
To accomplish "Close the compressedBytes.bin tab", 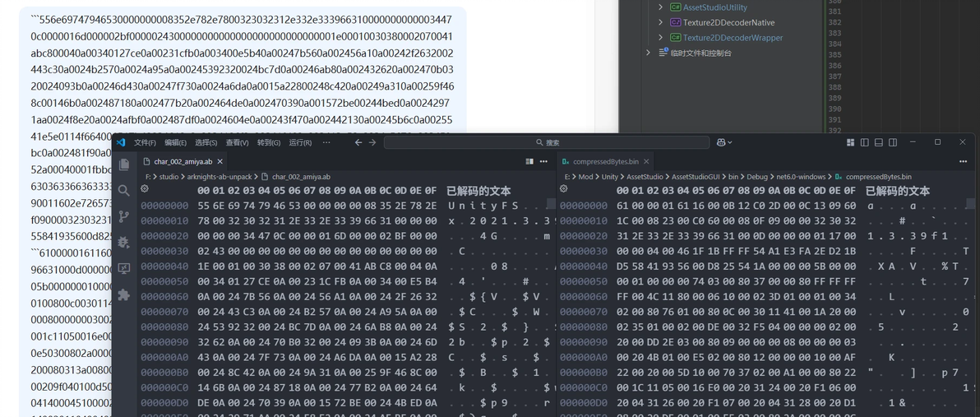I will tap(648, 161).
